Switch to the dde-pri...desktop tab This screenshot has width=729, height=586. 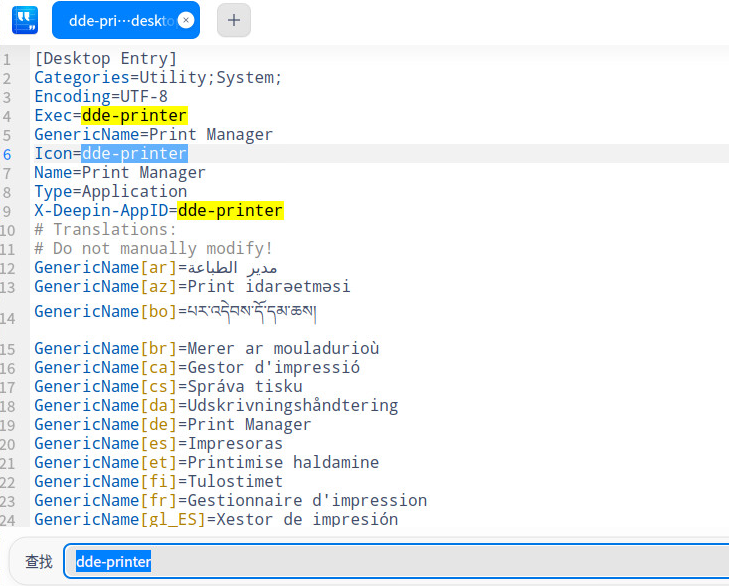[x=126, y=20]
